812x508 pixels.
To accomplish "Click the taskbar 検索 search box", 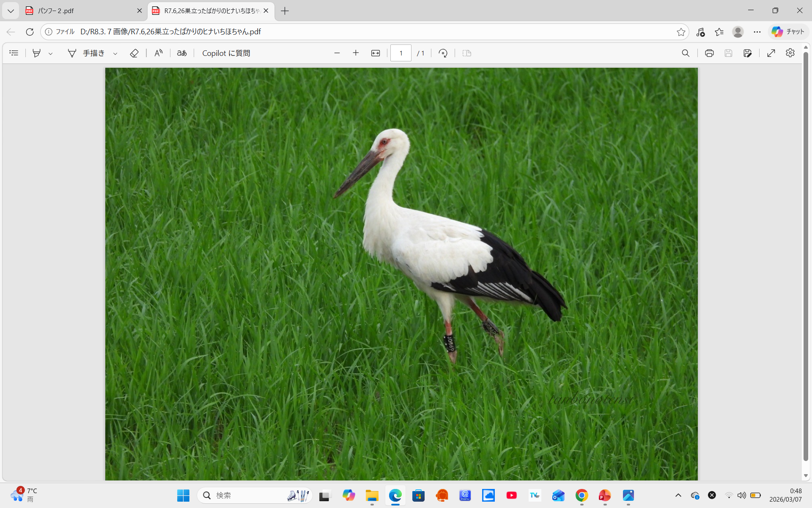I will point(255,495).
